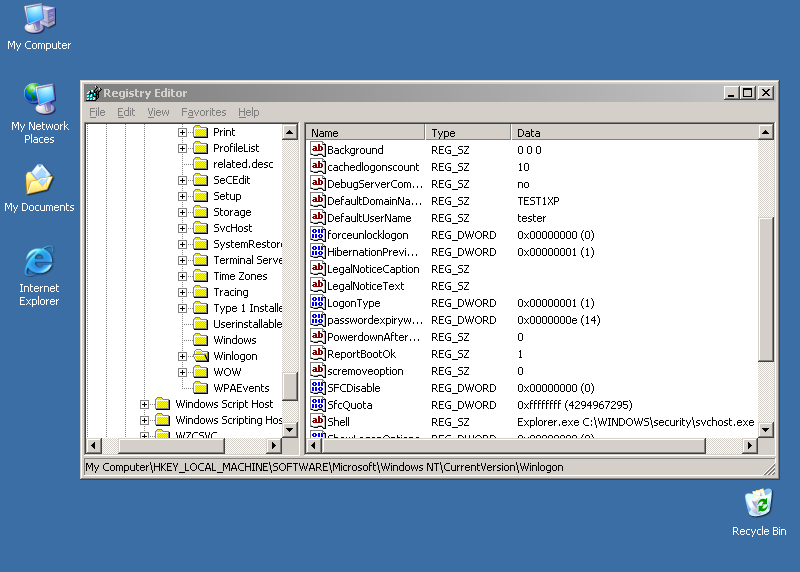Image resolution: width=800 pixels, height=572 pixels.
Task: Click the WPAEvents folder icon
Action: coord(201,388)
